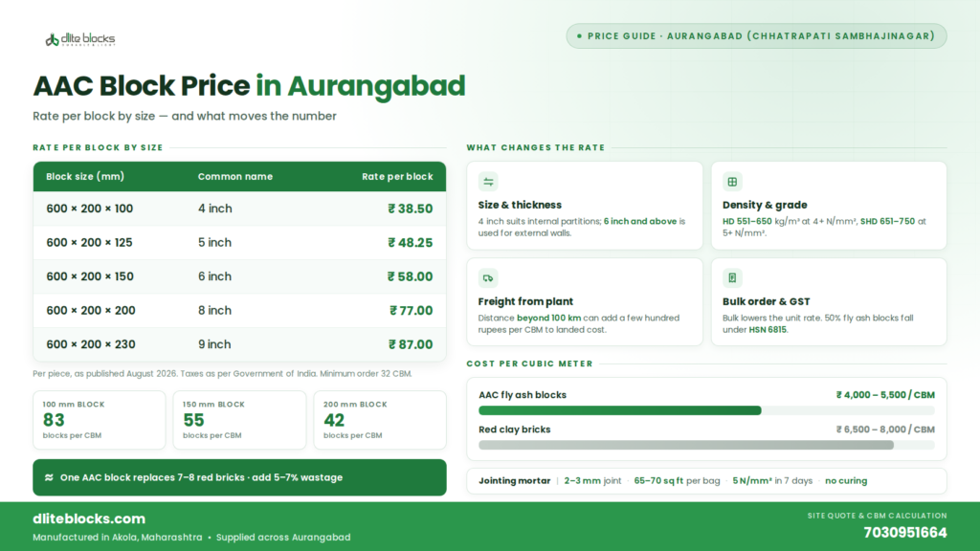
Task: Click the 6 inch and above text
Action: click(x=640, y=221)
